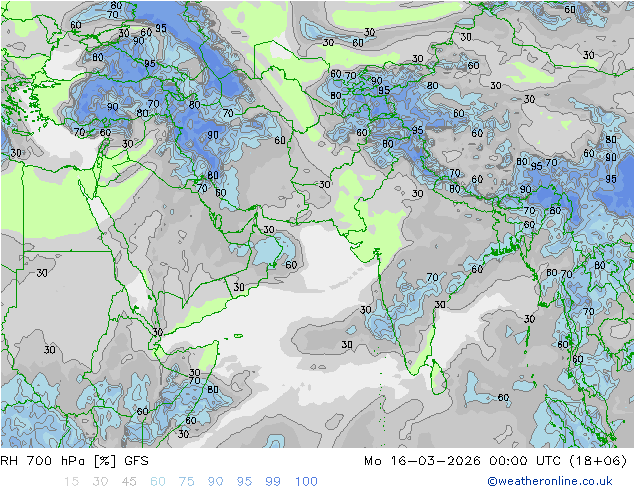Click the legend value 75
Image resolution: width=634 pixels, height=490 pixels.
coord(186,482)
